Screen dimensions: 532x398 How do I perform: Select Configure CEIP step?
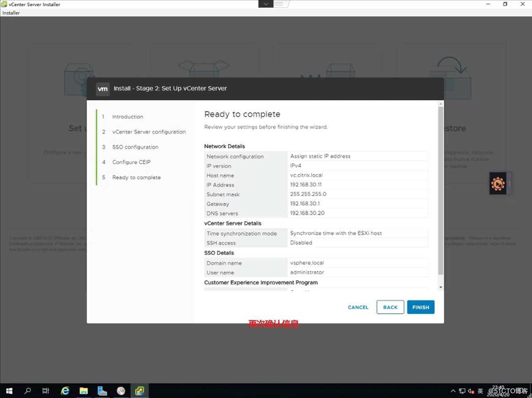pyautogui.click(x=131, y=162)
